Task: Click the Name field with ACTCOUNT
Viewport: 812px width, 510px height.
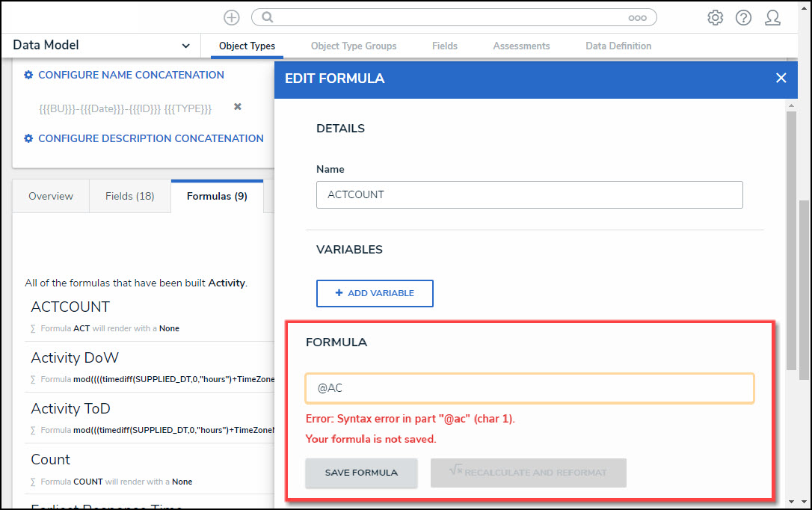Action: point(529,194)
